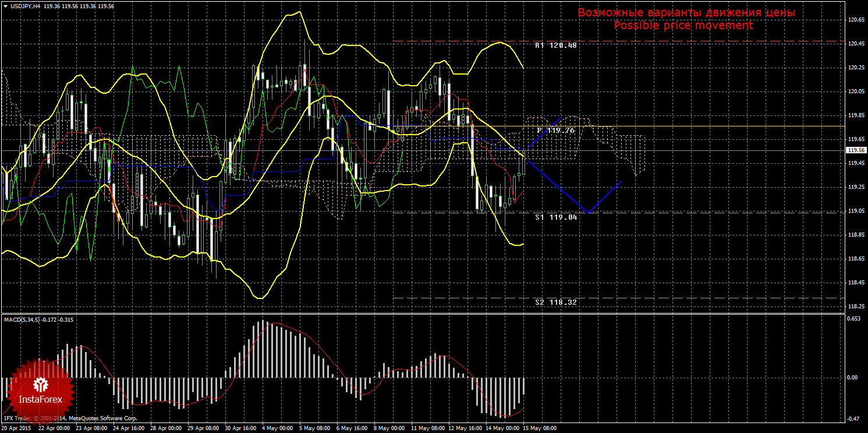Click the 15 May 08:00 time label
This screenshot has width=868, height=433.
click(x=540, y=428)
